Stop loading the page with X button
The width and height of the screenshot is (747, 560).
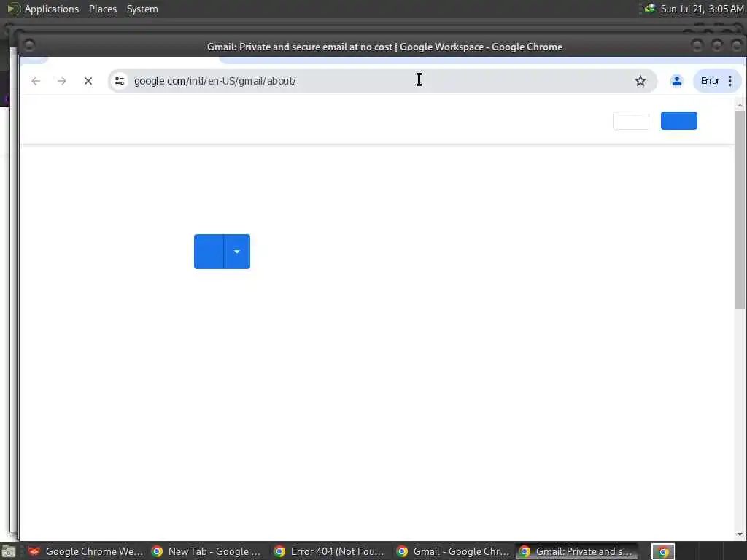[88, 81]
